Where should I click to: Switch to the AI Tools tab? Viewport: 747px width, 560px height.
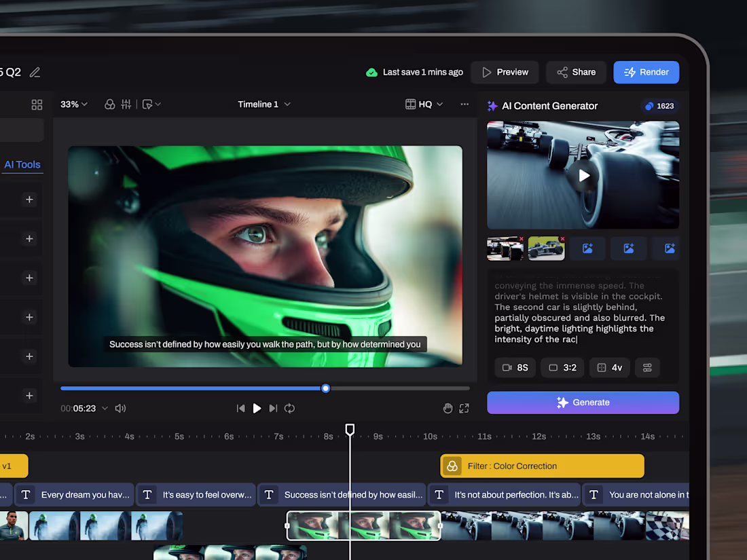click(x=22, y=164)
